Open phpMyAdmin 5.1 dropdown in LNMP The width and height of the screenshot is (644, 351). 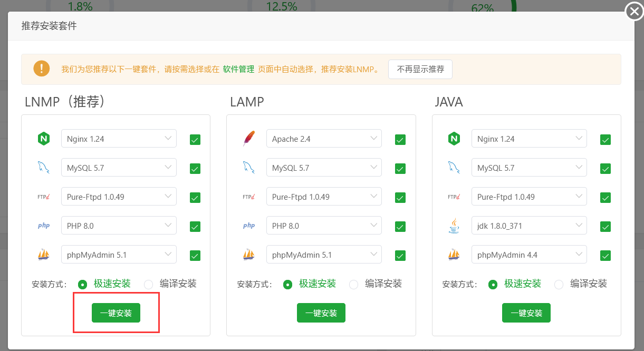tap(119, 255)
